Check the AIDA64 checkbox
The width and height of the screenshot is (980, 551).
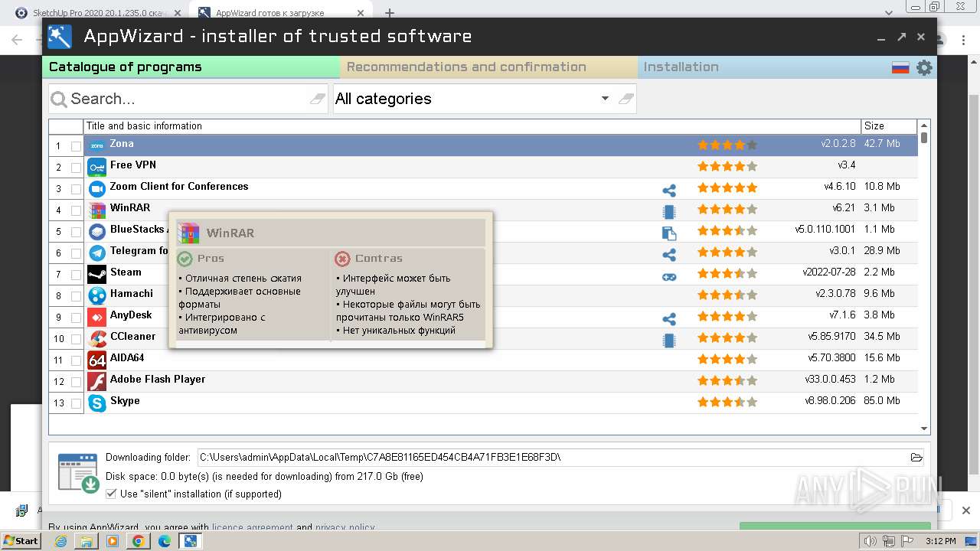tap(76, 360)
